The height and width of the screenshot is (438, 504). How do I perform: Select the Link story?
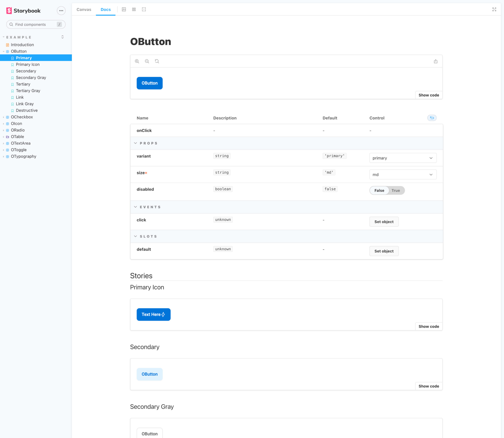tap(19, 97)
